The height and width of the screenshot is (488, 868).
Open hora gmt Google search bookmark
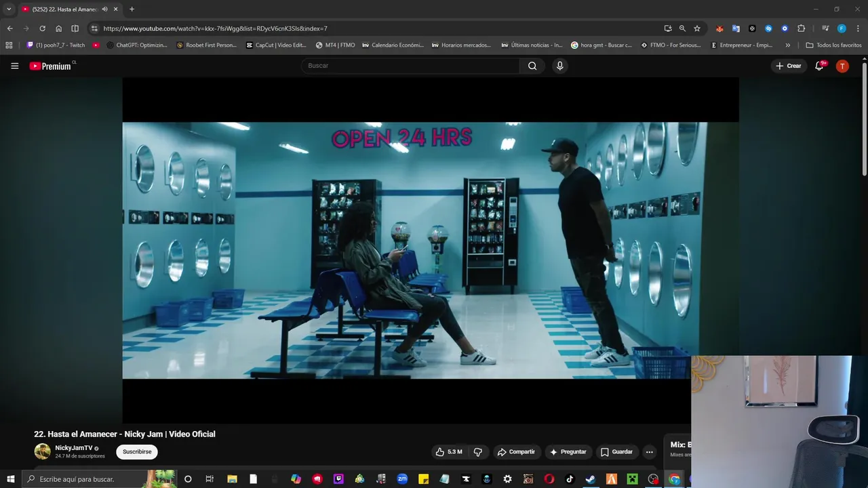pos(601,45)
